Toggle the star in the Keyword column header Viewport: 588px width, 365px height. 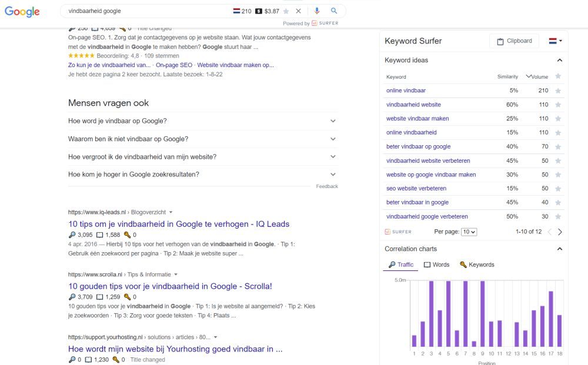[x=558, y=76]
